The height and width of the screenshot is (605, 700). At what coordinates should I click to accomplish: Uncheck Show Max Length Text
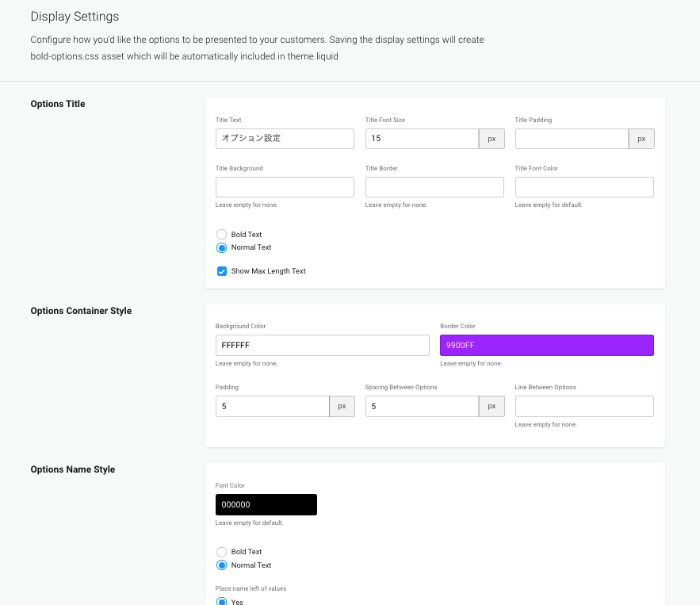pos(222,271)
